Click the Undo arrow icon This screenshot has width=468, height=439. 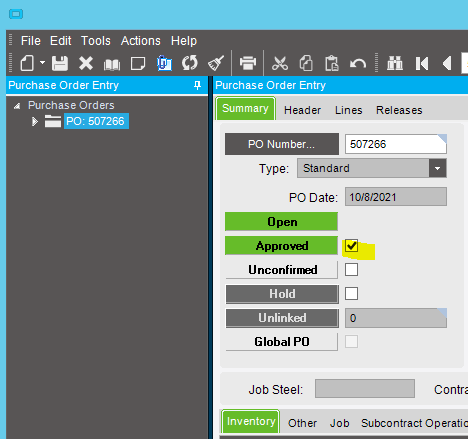pos(358,63)
